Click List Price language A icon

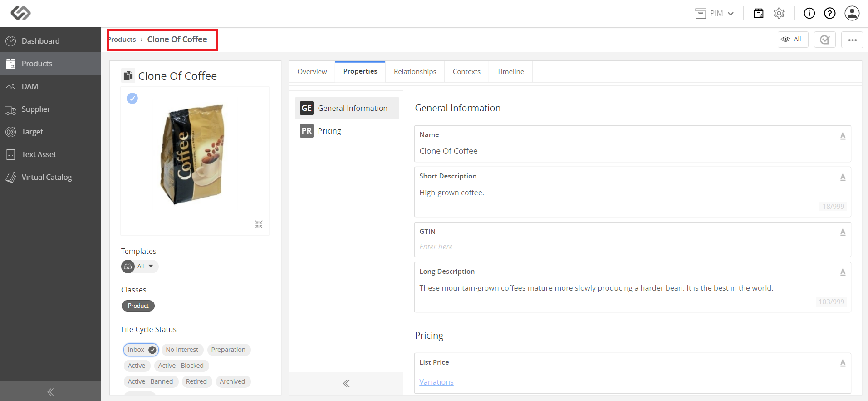click(x=843, y=363)
